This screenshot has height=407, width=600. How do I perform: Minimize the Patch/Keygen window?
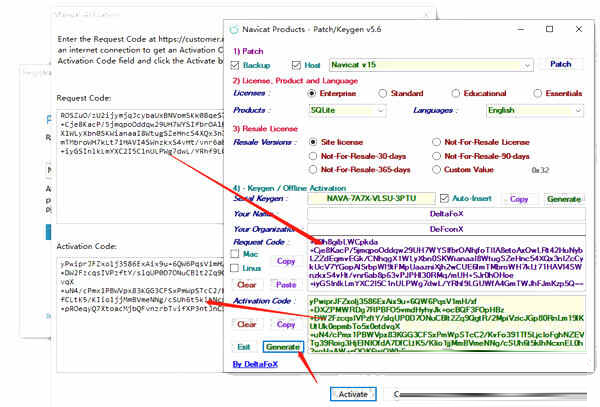521,29
